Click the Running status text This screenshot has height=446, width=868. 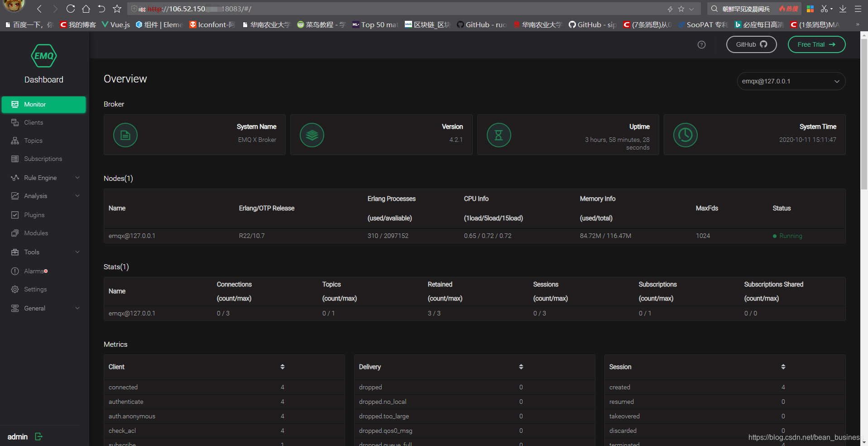pyautogui.click(x=791, y=236)
